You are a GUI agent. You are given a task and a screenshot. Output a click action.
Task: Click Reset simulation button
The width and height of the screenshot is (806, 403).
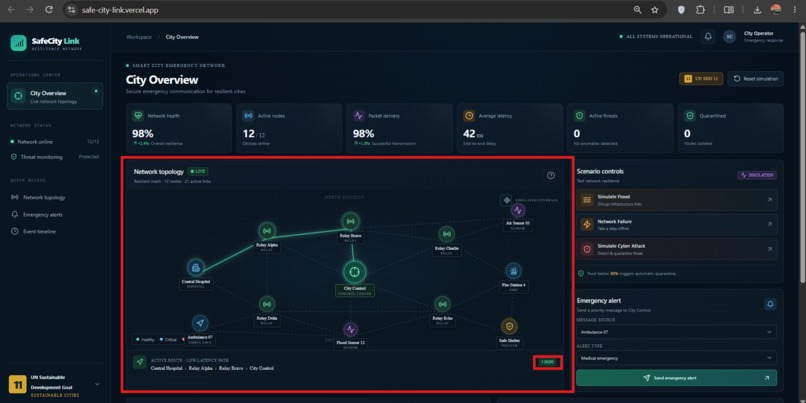(x=756, y=79)
